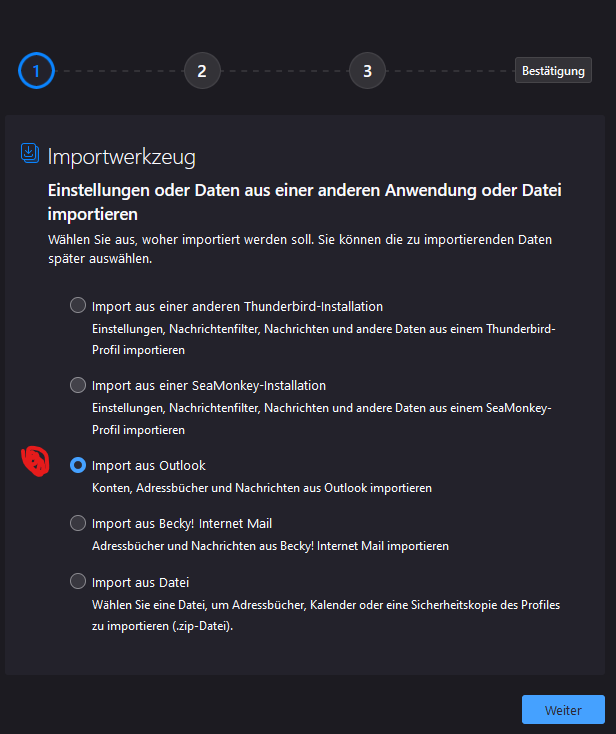
Task: Select Import aus einer SeaMonkey-Installation radio
Action: tap(77, 384)
